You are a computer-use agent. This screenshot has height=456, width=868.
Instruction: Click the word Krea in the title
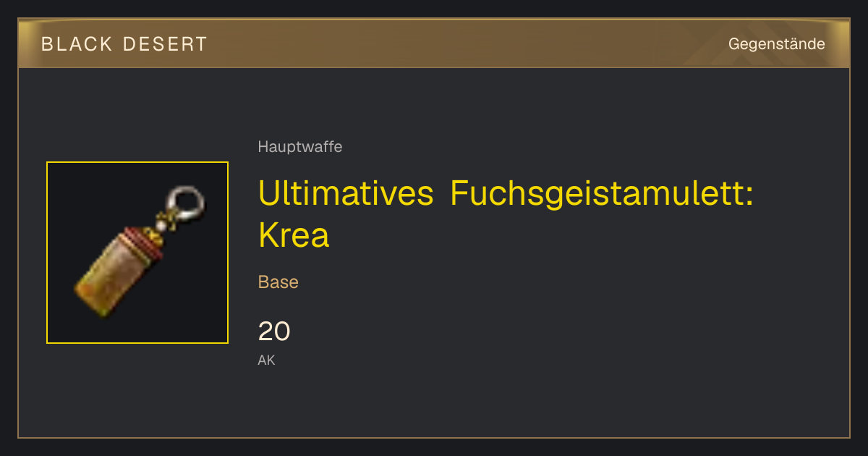point(294,235)
